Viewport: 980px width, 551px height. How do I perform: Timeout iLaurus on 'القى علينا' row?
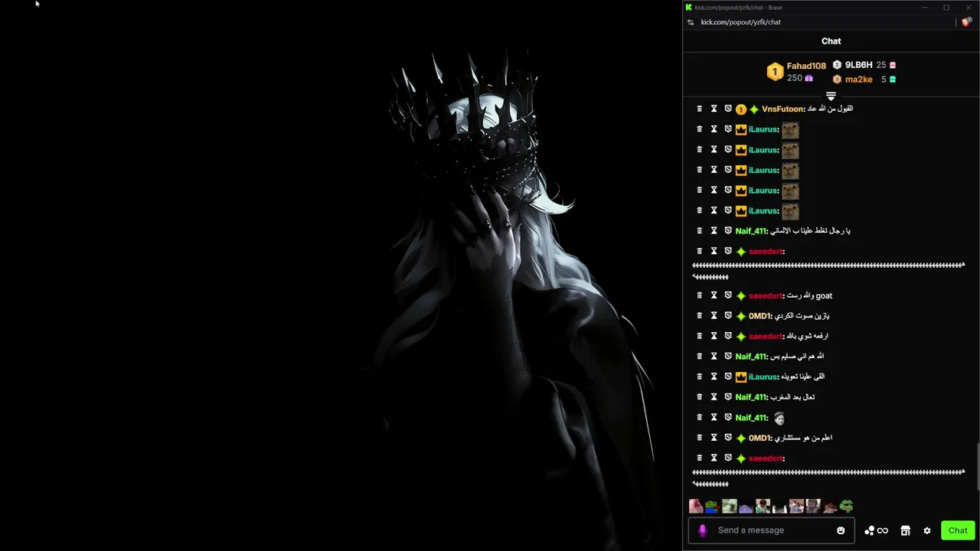point(714,377)
